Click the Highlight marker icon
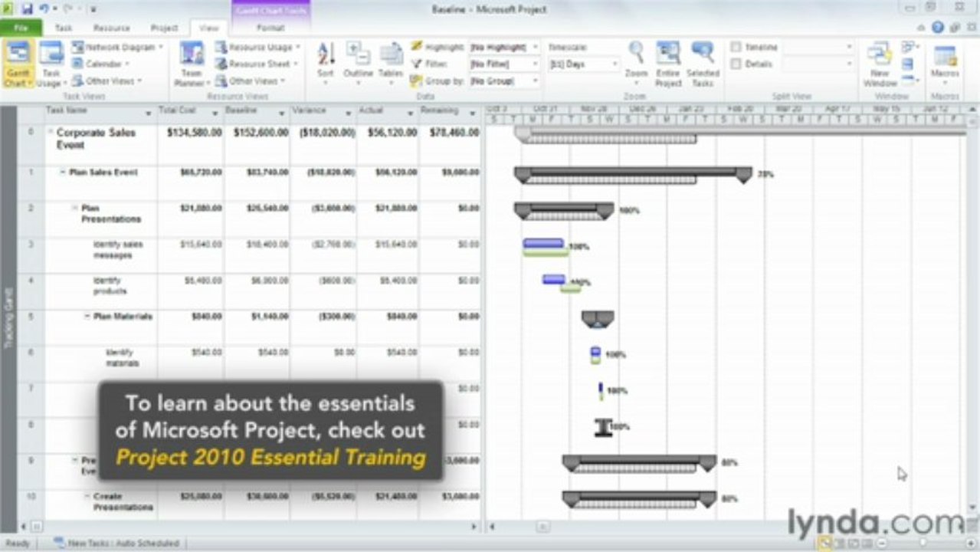 pyautogui.click(x=417, y=47)
